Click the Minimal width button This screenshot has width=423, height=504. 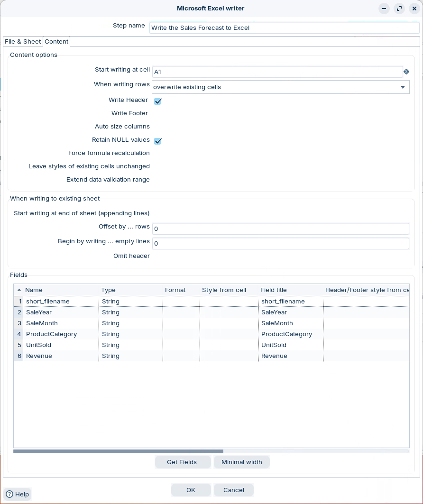(x=241, y=462)
